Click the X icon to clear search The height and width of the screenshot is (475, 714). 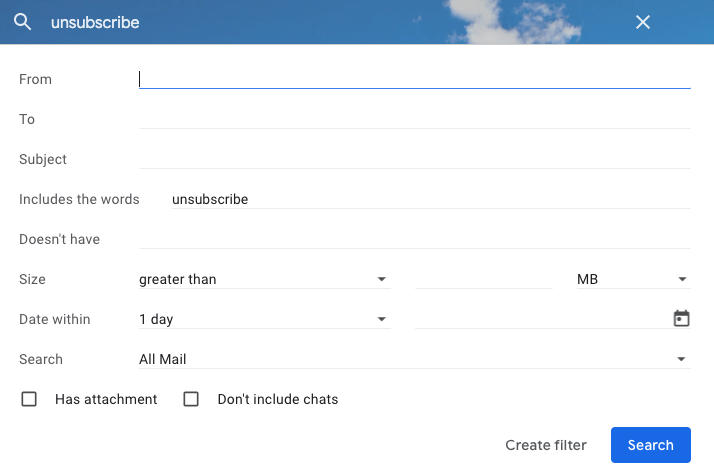pos(643,22)
